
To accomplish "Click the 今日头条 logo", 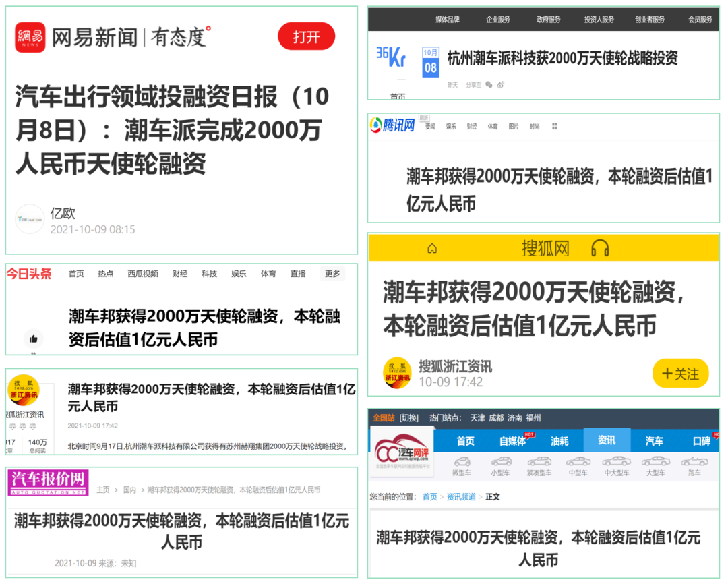I will tap(29, 274).
